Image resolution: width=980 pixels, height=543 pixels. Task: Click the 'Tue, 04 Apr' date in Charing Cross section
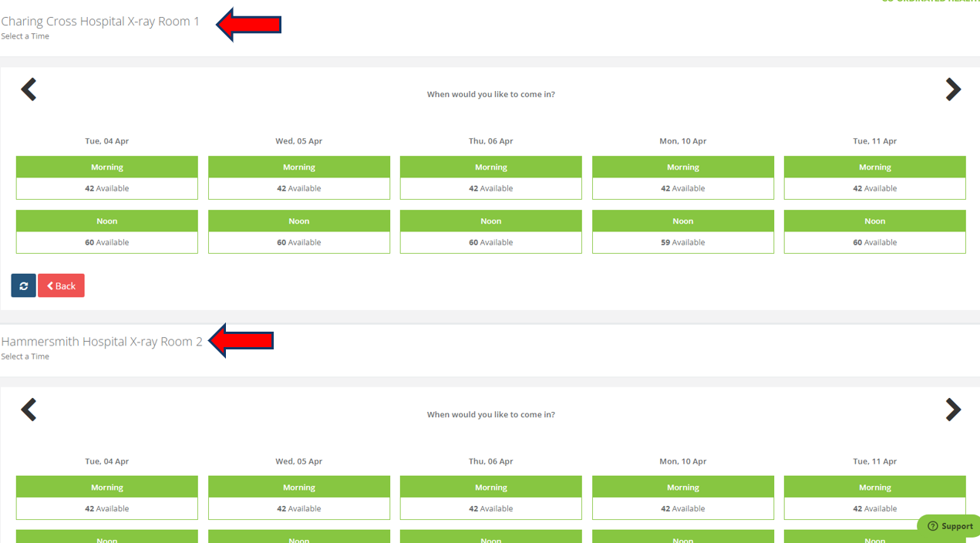click(107, 141)
